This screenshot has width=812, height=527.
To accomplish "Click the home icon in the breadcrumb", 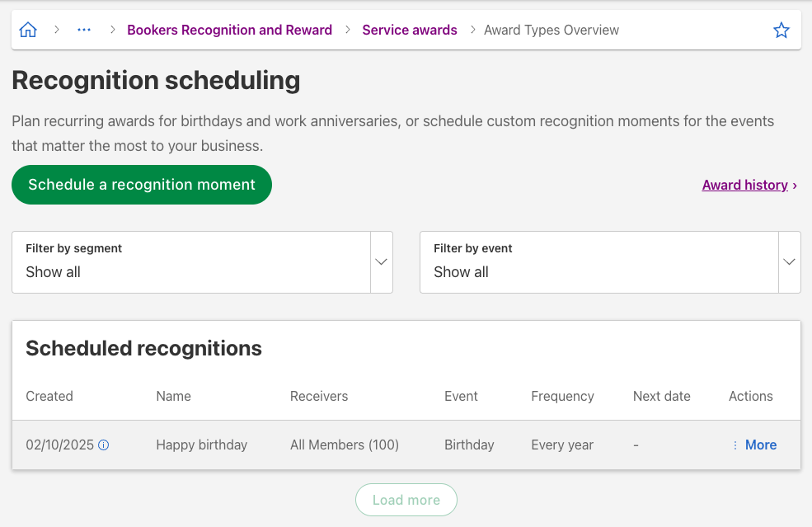I will 28,29.
